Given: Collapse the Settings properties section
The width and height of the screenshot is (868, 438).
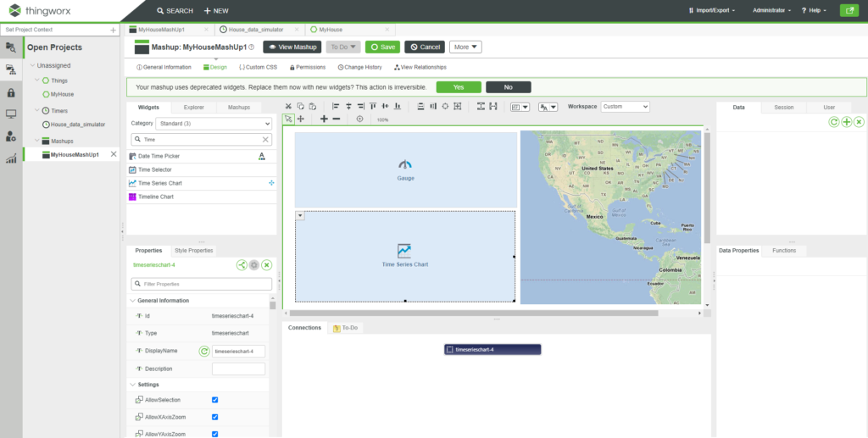Looking at the screenshot, I should (x=132, y=385).
